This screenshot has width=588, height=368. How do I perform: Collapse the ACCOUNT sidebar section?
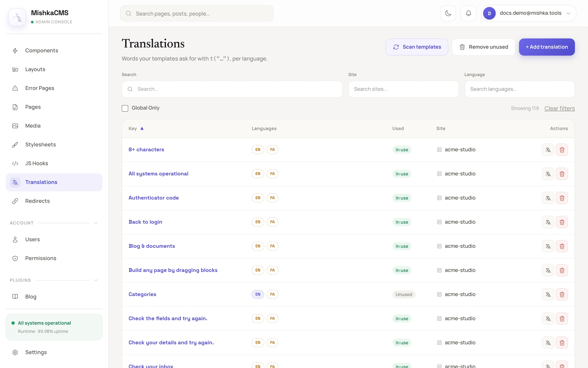(x=96, y=223)
